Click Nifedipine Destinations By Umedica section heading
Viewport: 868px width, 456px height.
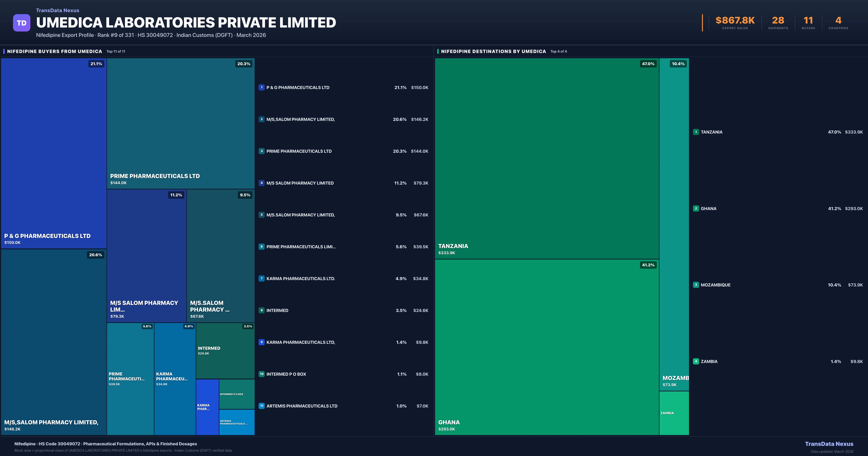(x=493, y=51)
